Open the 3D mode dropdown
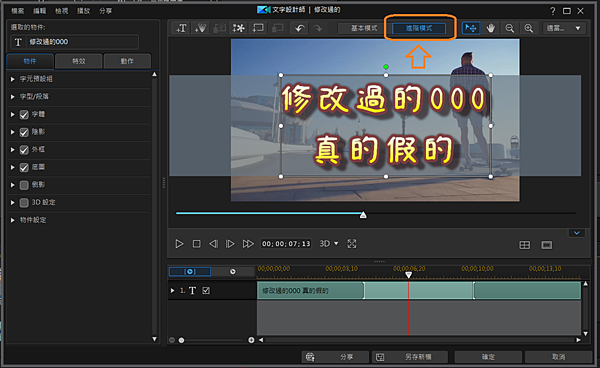This screenshot has height=368, width=600. [x=329, y=244]
